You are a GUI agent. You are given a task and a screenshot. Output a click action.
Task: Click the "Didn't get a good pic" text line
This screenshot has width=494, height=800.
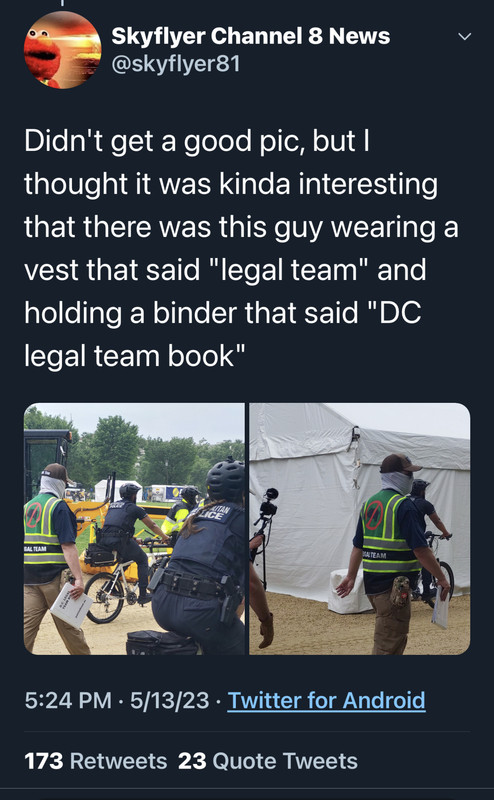(x=197, y=141)
